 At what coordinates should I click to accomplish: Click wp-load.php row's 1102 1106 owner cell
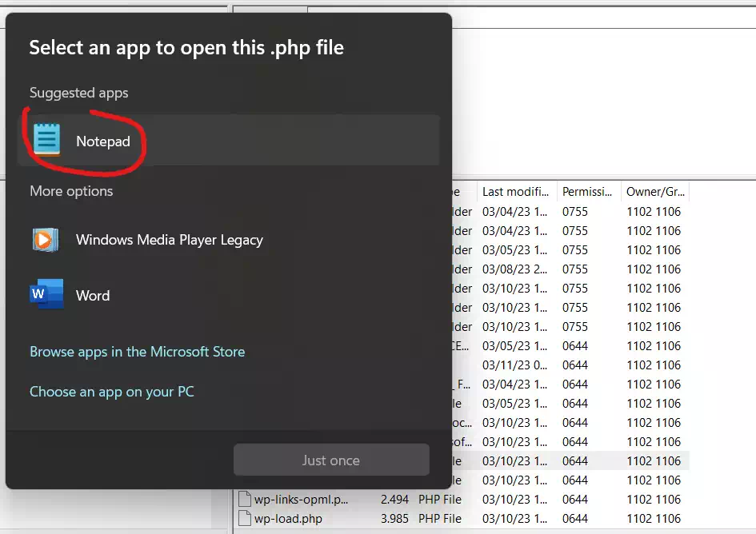[654, 519]
